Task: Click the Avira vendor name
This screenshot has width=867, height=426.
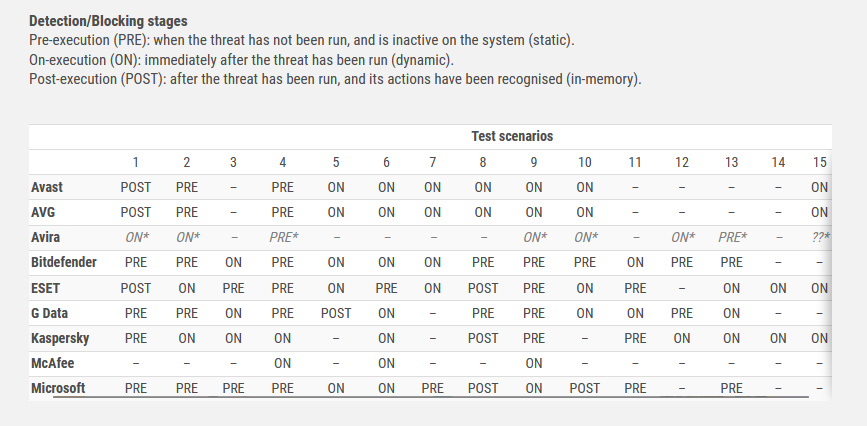Action: (46, 237)
